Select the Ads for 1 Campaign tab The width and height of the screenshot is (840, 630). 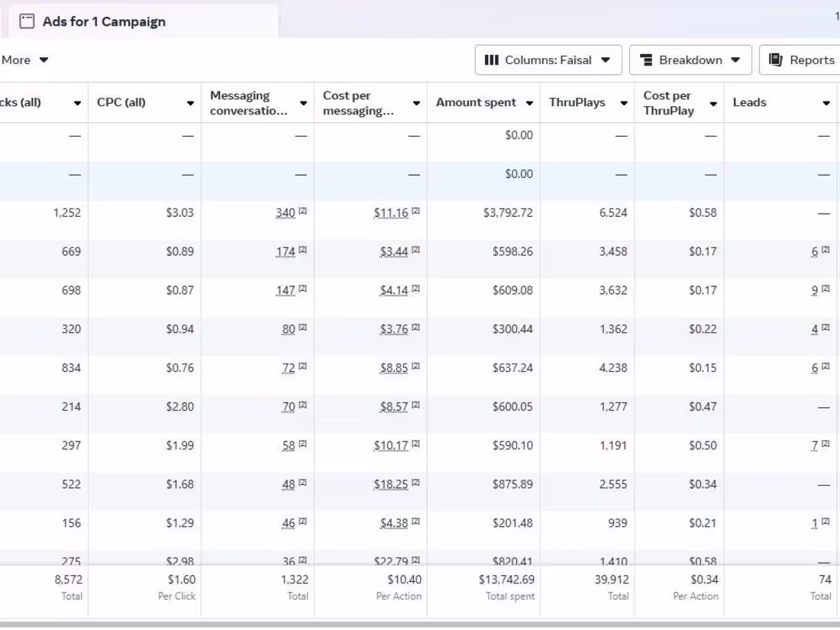pyautogui.click(x=104, y=21)
